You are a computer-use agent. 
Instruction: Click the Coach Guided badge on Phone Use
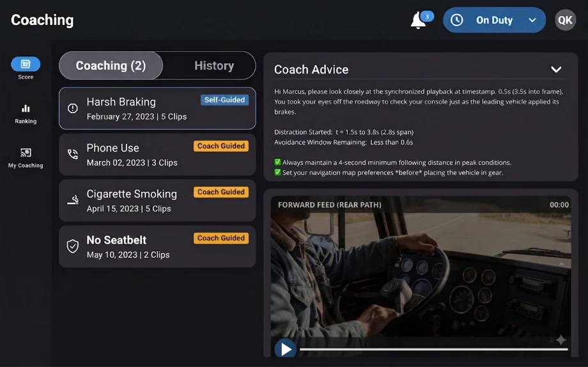click(221, 146)
